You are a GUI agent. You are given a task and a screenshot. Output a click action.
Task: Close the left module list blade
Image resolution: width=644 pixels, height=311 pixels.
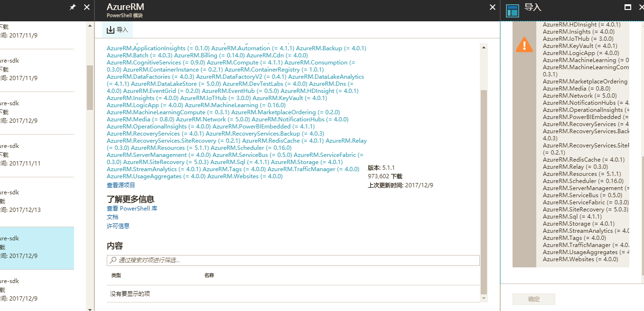pos(86,7)
